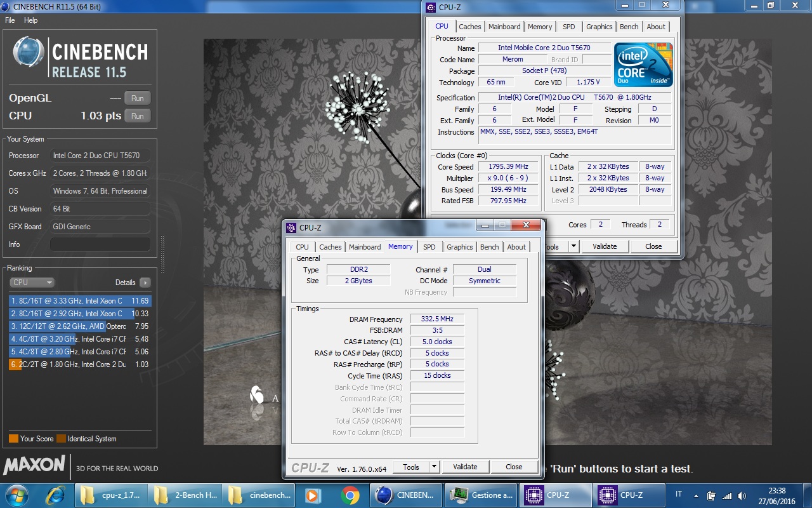Image resolution: width=812 pixels, height=508 pixels.
Task: Open Cinebench File menu
Action: point(10,20)
